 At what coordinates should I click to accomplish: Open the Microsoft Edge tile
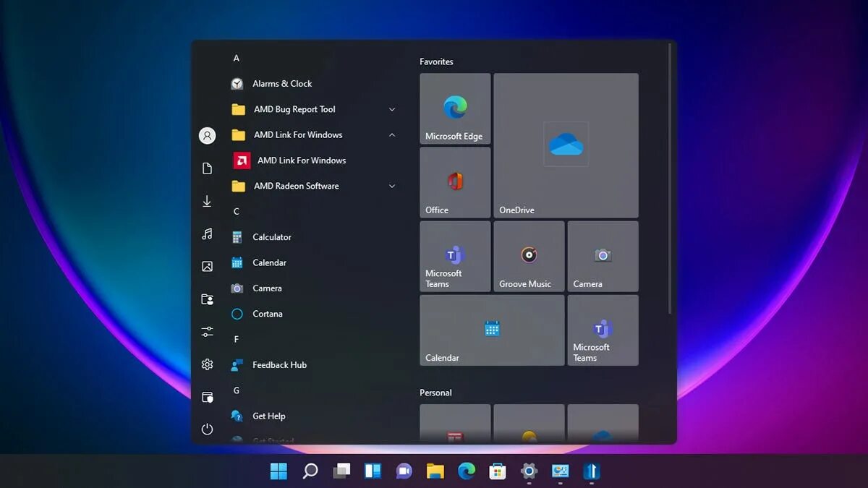click(x=455, y=108)
